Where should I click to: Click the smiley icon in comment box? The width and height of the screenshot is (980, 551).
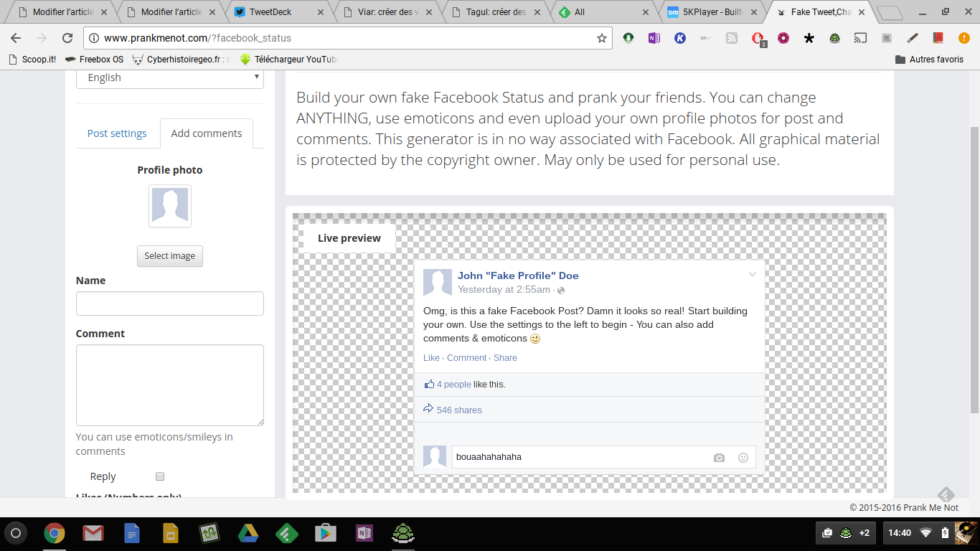tap(743, 458)
